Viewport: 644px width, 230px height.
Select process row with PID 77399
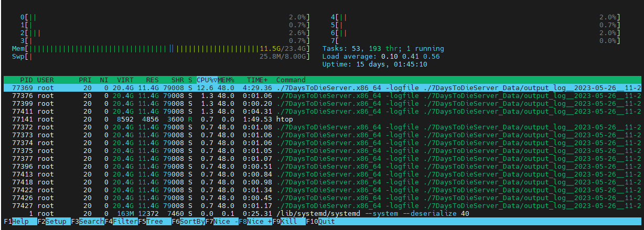[322, 103]
